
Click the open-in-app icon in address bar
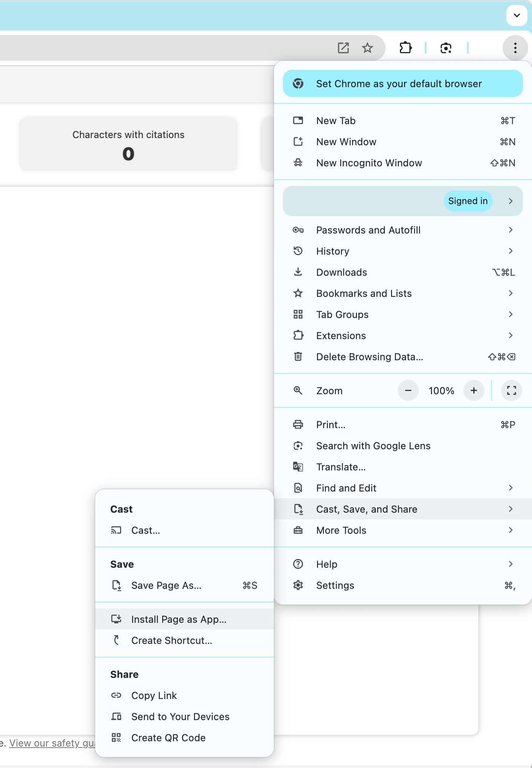pos(343,48)
